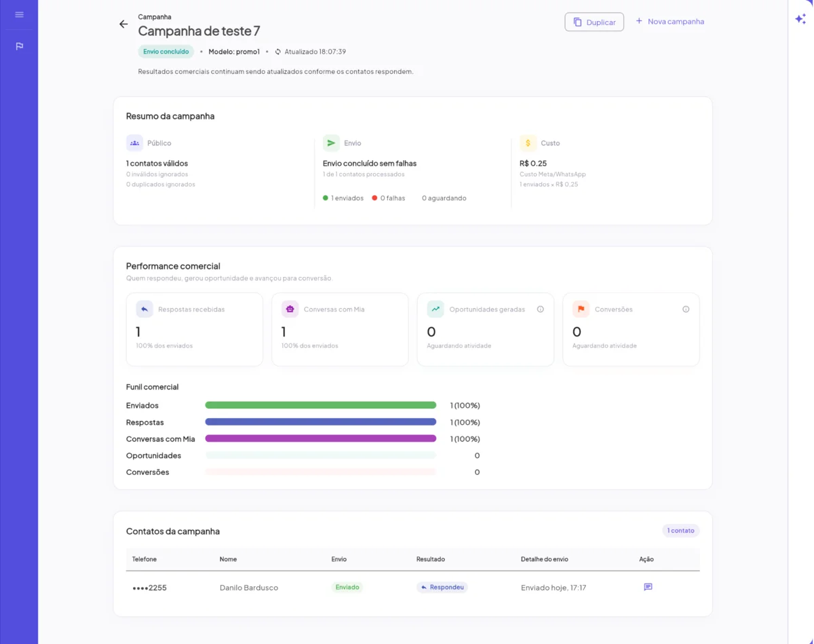Screen dimensions: 814x644
Task: Click the Envio concluído status badge
Action: (166, 52)
